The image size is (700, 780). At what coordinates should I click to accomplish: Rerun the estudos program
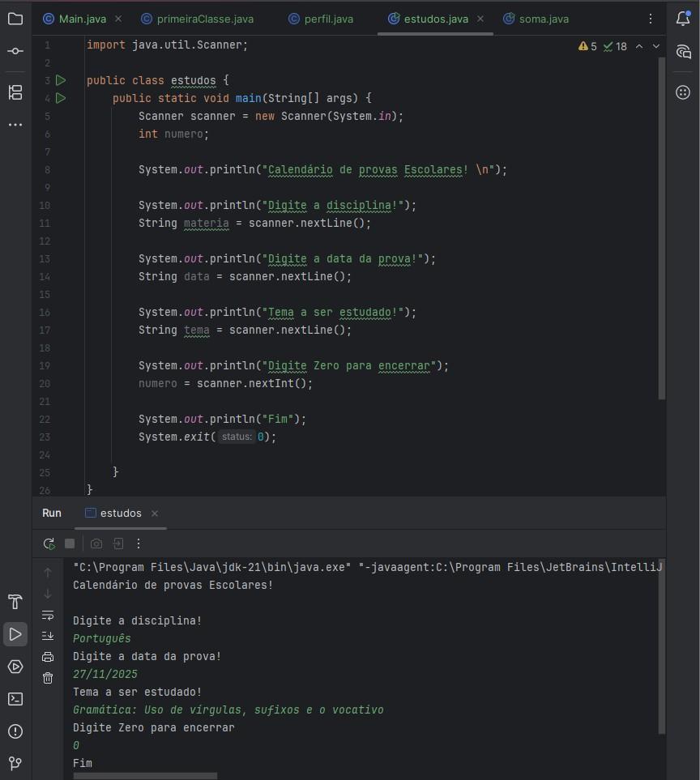click(49, 543)
